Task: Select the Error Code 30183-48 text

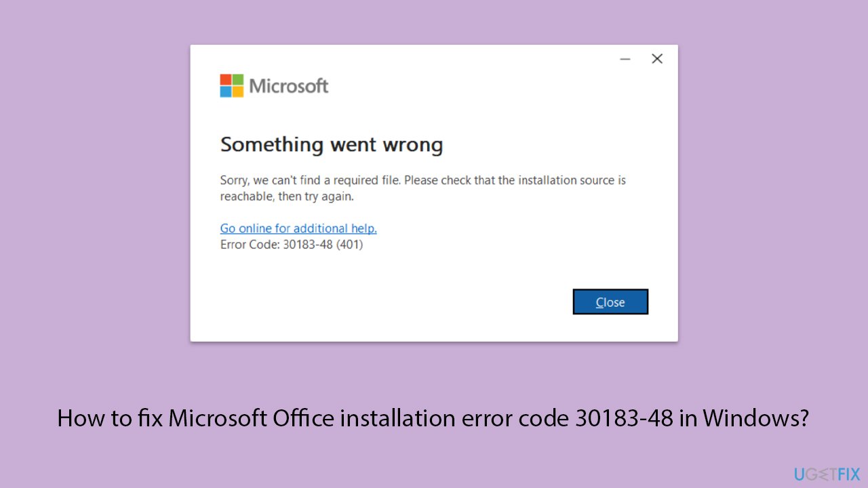Action: point(292,245)
